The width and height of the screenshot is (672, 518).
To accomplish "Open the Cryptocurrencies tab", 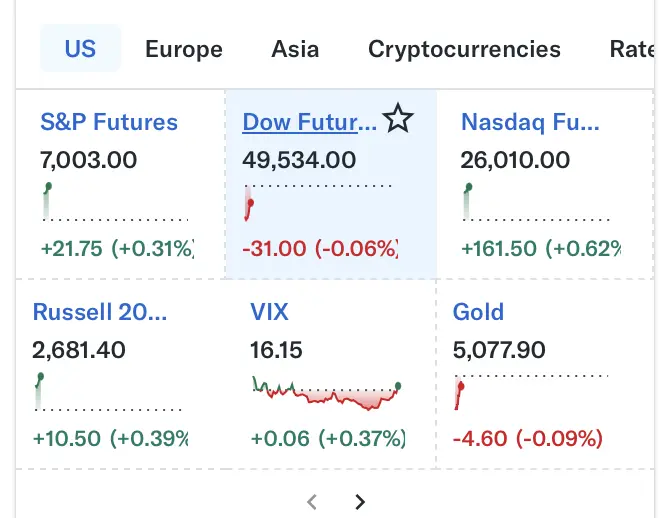I will [x=464, y=49].
